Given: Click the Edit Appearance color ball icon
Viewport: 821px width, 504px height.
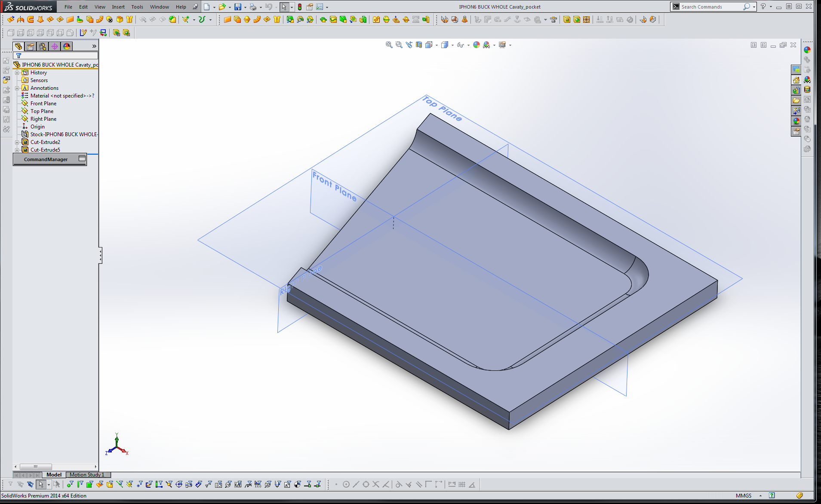Looking at the screenshot, I should click(x=477, y=45).
